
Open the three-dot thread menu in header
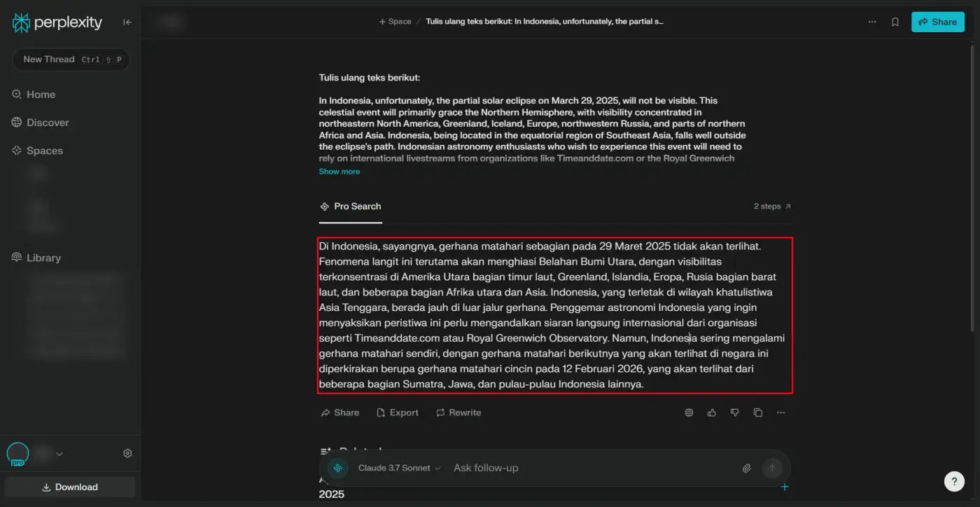coord(872,22)
